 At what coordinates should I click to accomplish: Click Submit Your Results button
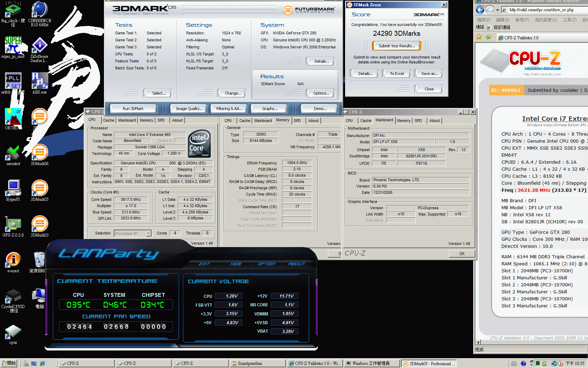coord(397,46)
